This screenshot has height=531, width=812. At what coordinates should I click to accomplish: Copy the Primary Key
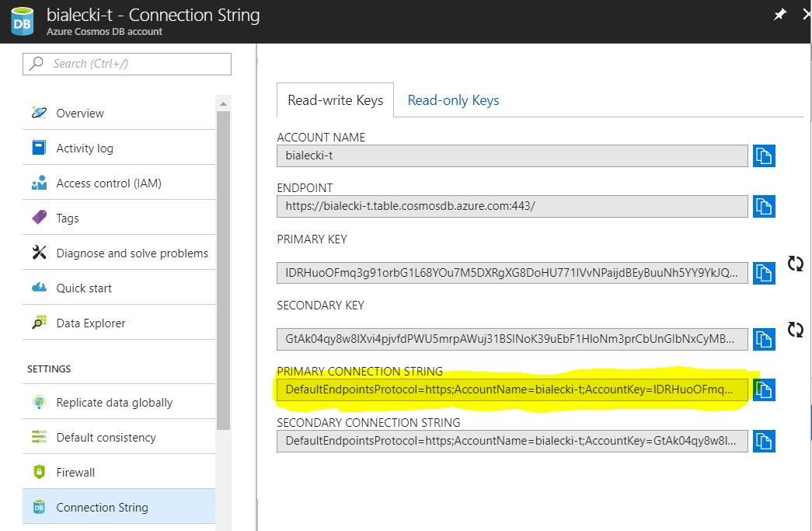tap(764, 273)
